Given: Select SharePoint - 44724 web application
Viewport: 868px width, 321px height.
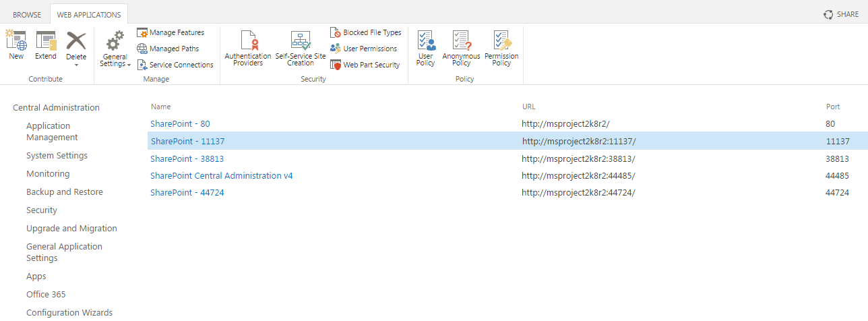Looking at the screenshot, I should [187, 192].
